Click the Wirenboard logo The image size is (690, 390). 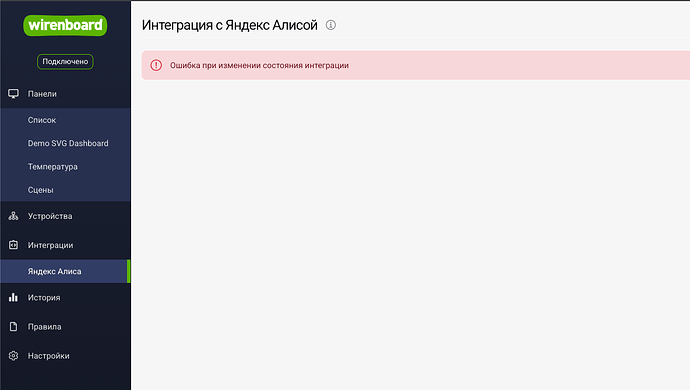65,26
